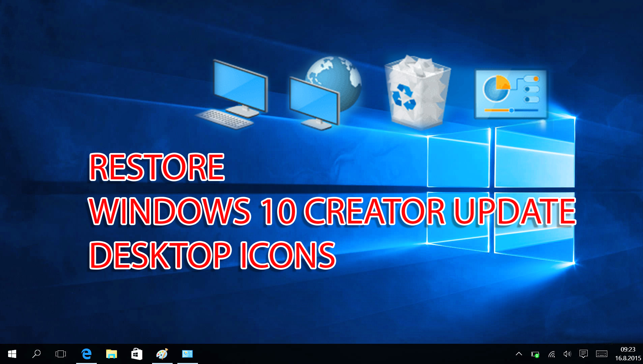Expand hidden system tray icons
Image resolution: width=643 pixels, height=364 pixels.
click(x=519, y=354)
